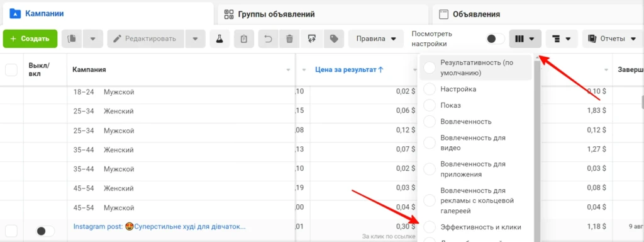This screenshot has width=644, height=242.
Task: Click the 25–34 Женский row
Action: 103,111
